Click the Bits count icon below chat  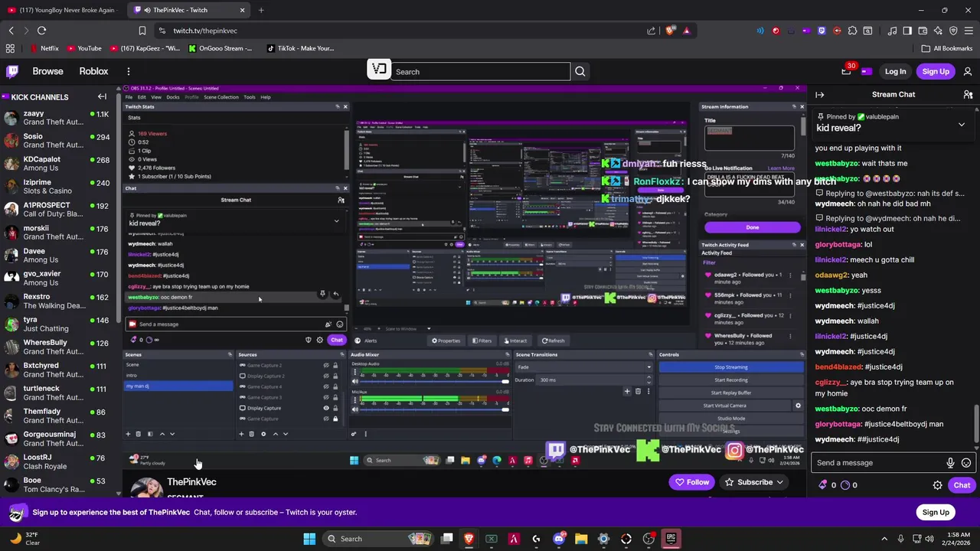click(x=823, y=484)
